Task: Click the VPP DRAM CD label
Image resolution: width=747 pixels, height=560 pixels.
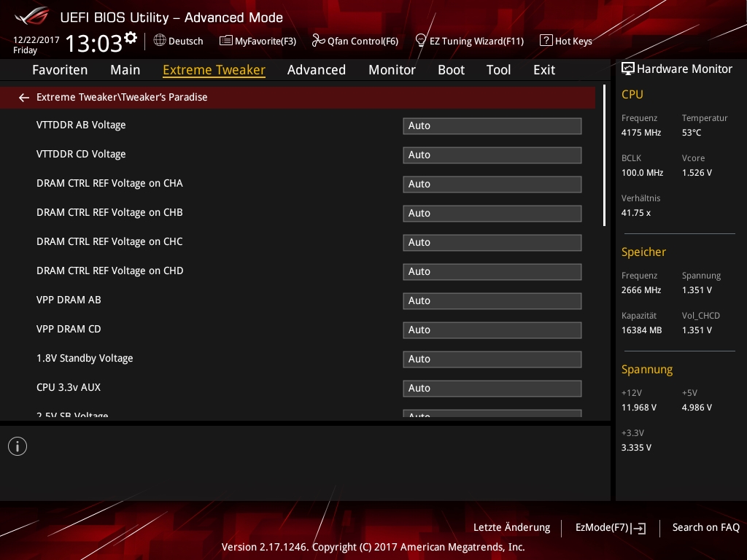Action: (x=69, y=329)
